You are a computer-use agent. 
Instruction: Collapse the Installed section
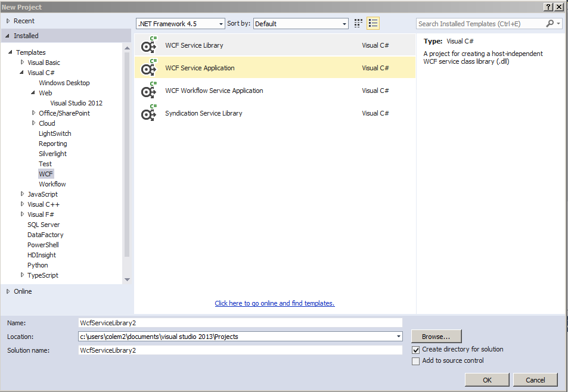(x=7, y=36)
